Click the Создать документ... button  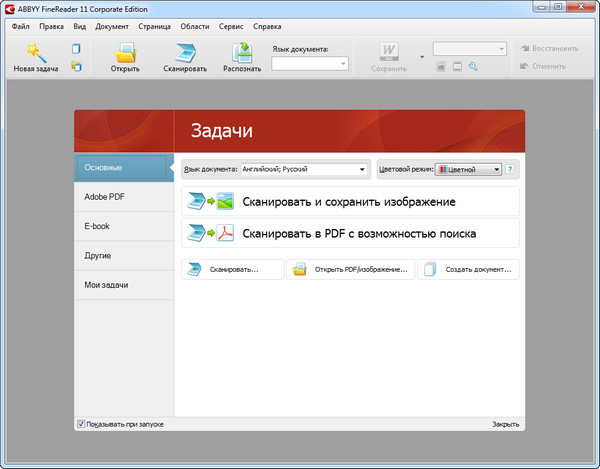[468, 269]
